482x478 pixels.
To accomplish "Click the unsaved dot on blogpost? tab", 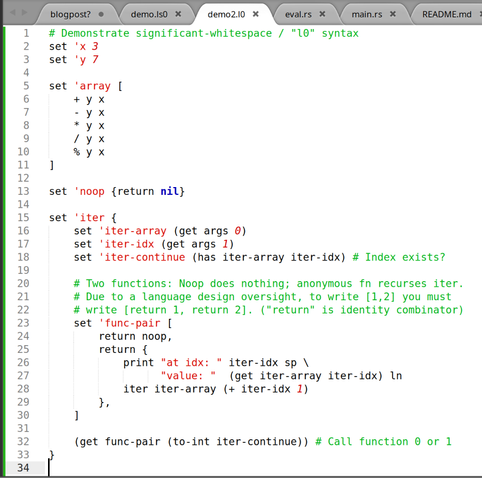I will pyautogui.click(x=101, y=14).
